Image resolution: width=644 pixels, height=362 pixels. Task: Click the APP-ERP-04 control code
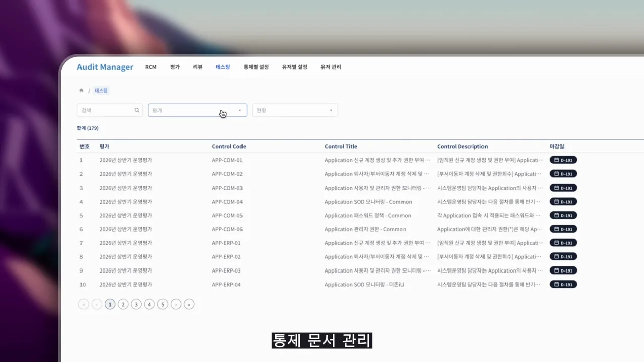[226, 285]
